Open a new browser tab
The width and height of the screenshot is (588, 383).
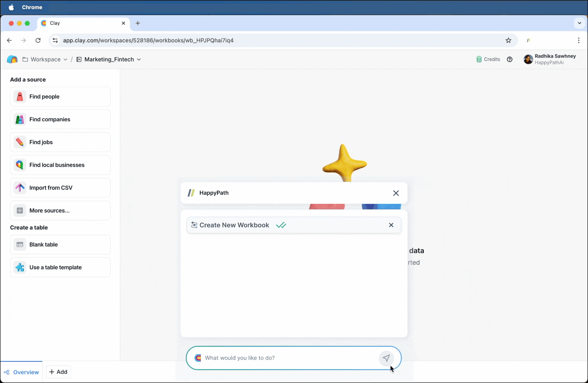click(138, 23)
